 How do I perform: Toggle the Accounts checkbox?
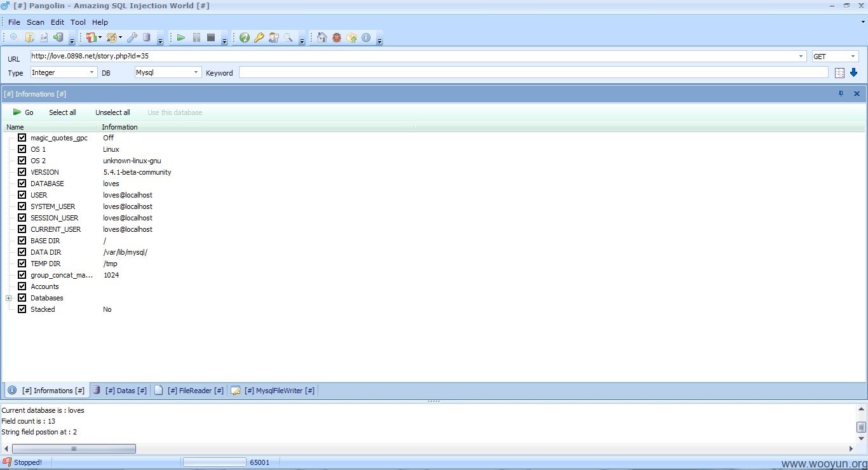[22, 286]
